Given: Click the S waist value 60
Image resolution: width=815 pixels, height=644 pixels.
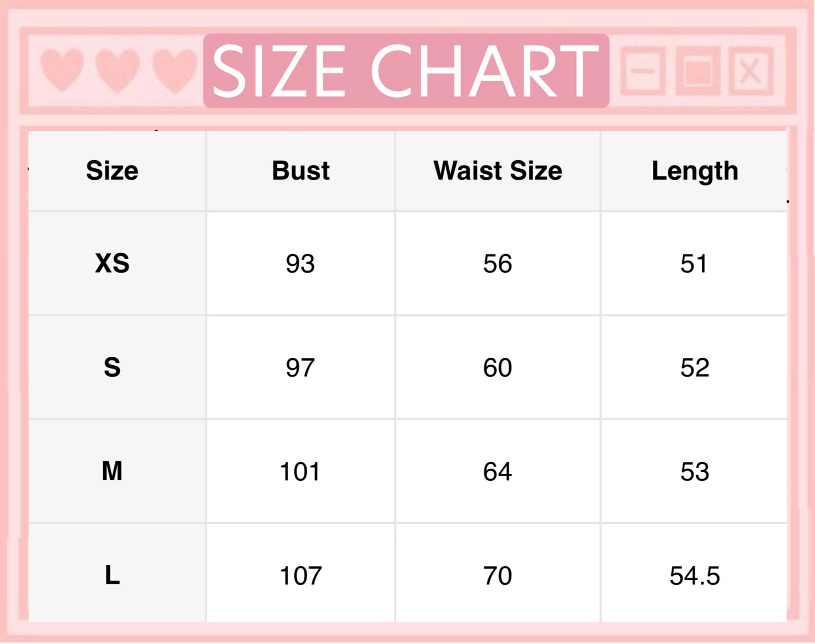Looking at the screenshot, I should [497, 368].
